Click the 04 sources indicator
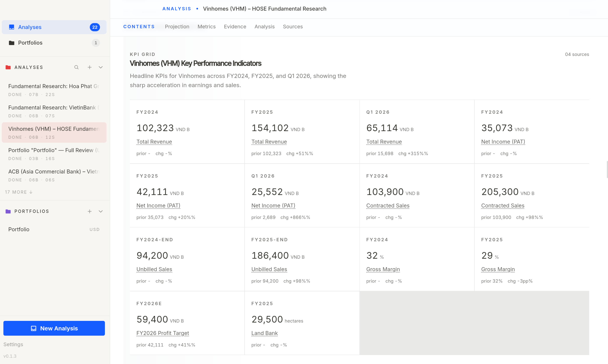 577,54
